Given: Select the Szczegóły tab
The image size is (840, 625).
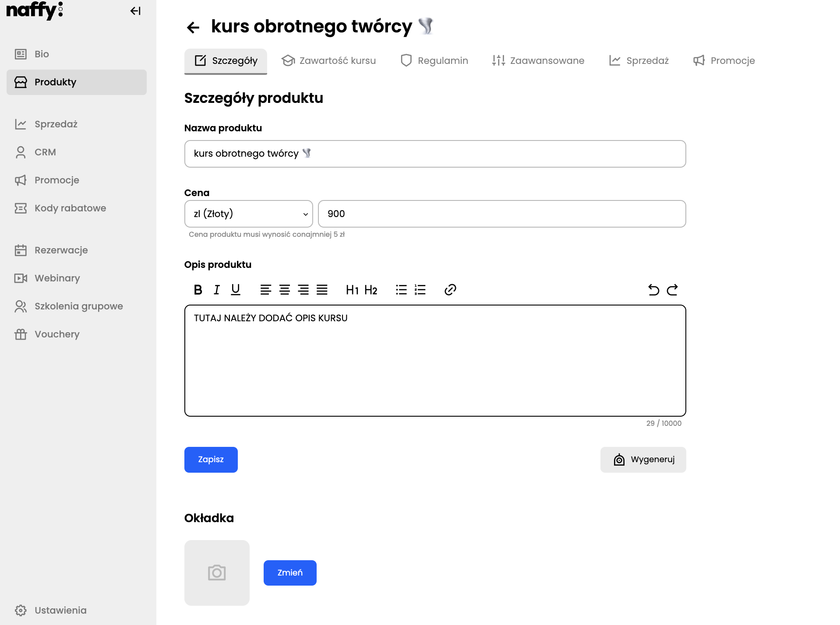Looking at the screenshot, I should point(226,61).
